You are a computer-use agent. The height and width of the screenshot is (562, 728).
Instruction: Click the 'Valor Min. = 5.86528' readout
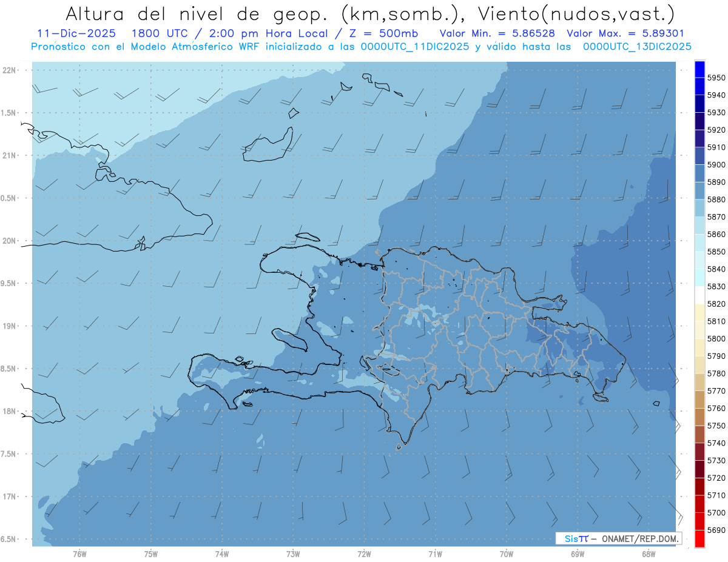click(x=499, y=34)
